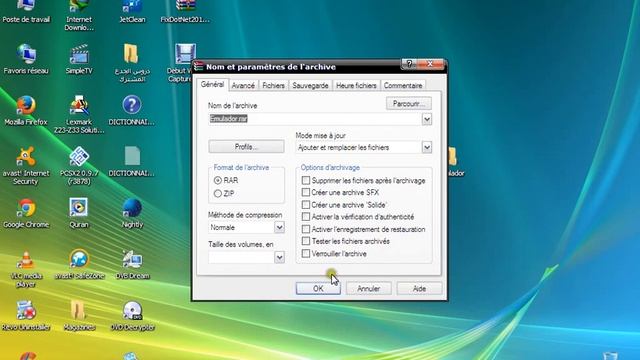Open the Taille des volumes dropdown

pyautogui.click(x=279, y=257)
